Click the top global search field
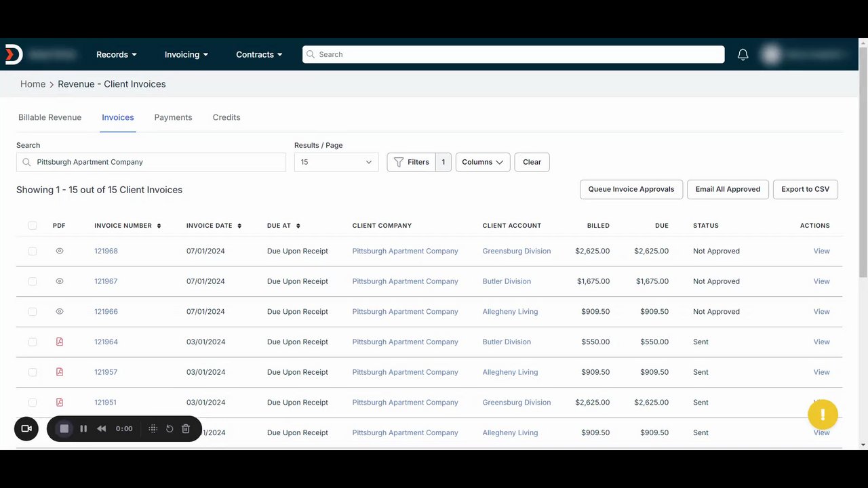Screen dimensions: 868x488 coord(513,54)
